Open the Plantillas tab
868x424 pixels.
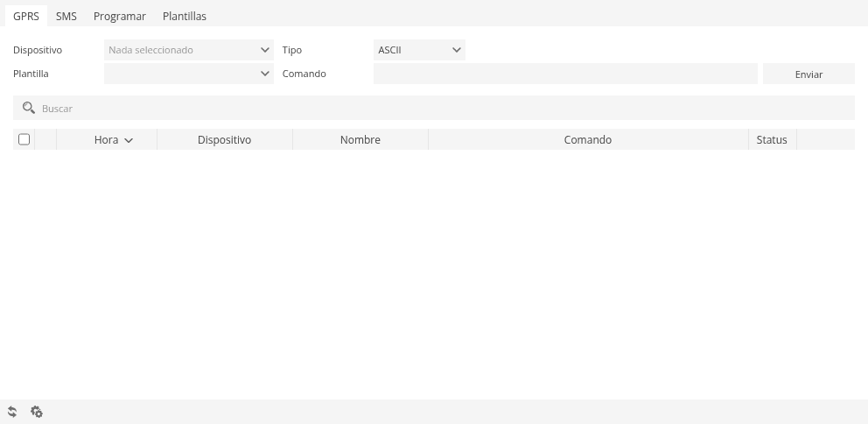click(x=185, y=16)
